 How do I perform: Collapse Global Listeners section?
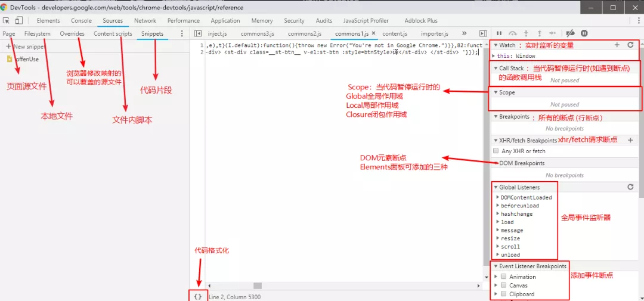click(496, 187)
